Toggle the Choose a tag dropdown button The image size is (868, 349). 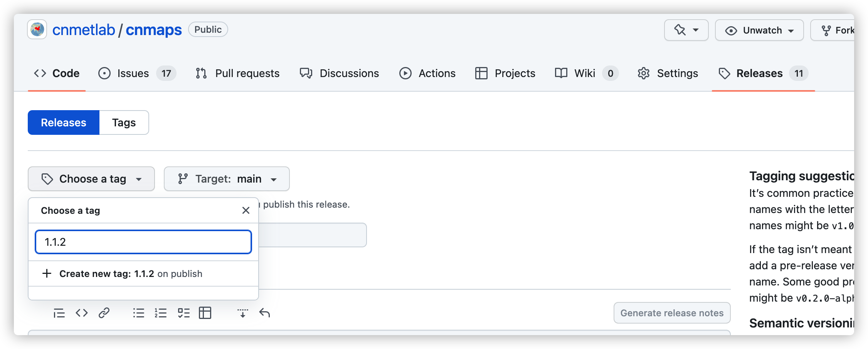(x=91, y=179)
